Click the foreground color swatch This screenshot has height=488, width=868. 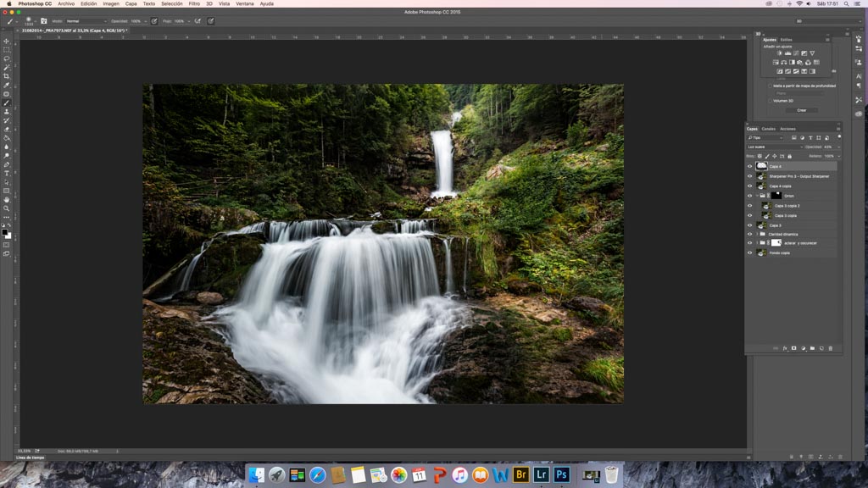coord(5,231)
